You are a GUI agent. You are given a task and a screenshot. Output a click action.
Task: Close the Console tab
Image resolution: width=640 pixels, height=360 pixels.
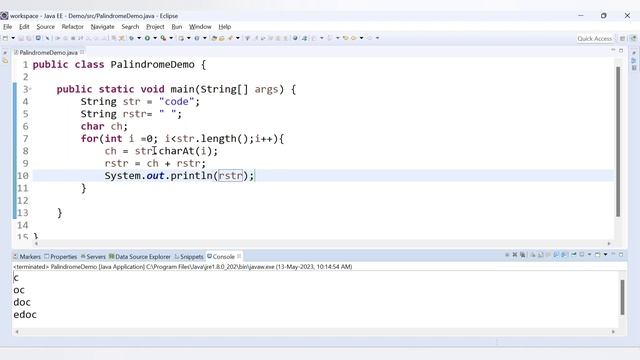[x=239, y=256]
